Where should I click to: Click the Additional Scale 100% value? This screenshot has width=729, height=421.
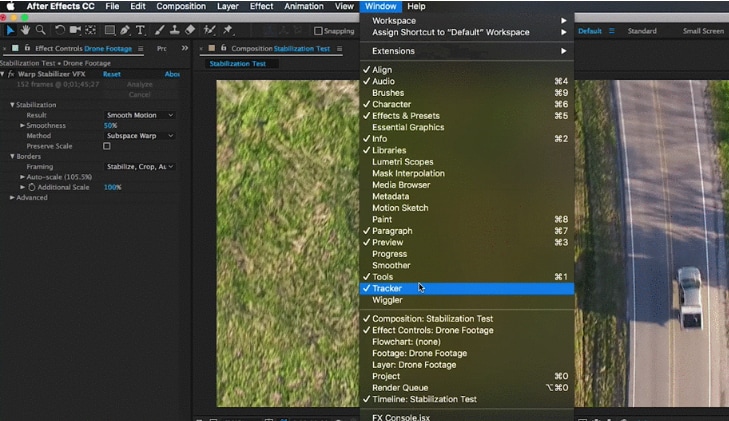[x=113, y=187]
